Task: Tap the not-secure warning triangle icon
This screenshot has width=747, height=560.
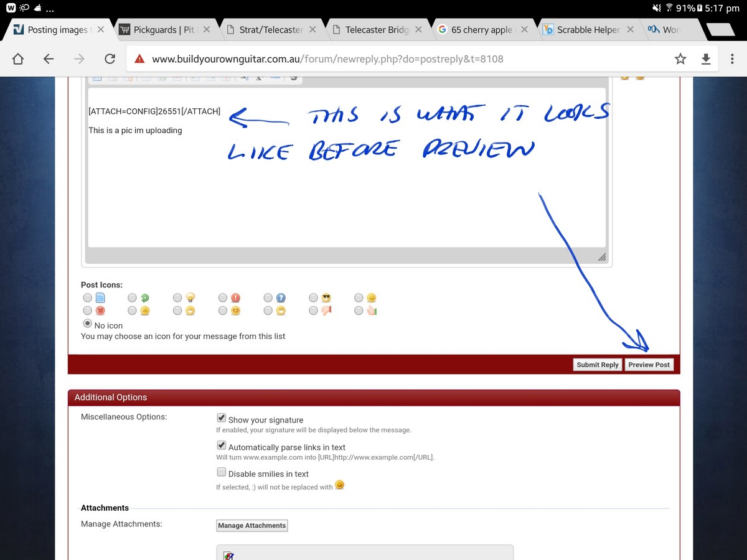Action: 139,59
